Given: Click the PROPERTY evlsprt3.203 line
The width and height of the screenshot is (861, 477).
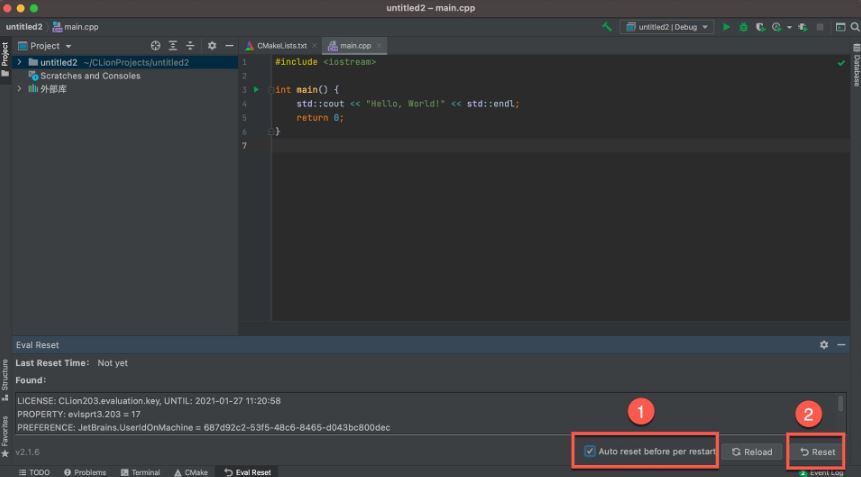Looking at the screenshot, I should [79, 414].
